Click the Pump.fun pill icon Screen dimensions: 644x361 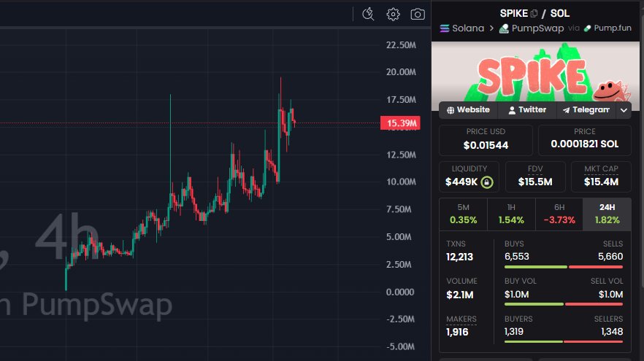[x=587, y=28]
